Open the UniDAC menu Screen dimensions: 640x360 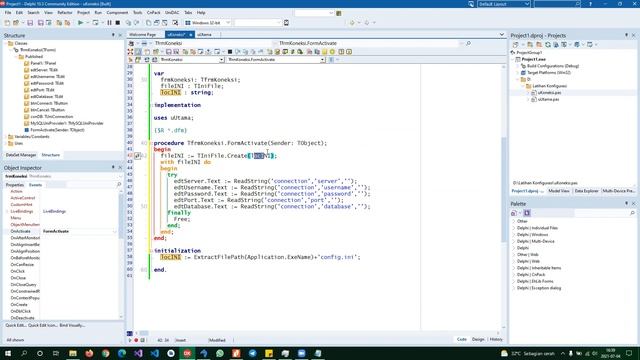[x=172, y=13]
